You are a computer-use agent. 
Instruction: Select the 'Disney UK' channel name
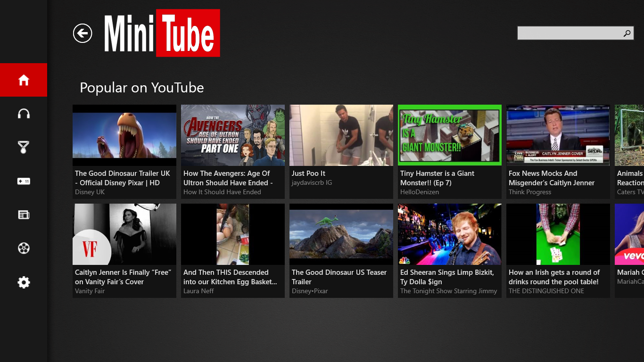(x=90, y=192)
